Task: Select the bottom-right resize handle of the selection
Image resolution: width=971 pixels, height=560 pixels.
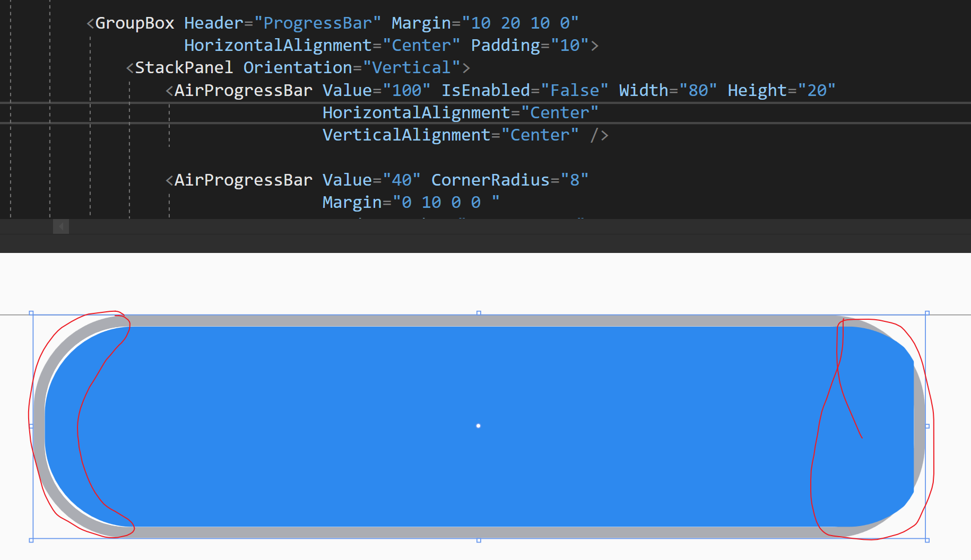Action: pos(927,540)
